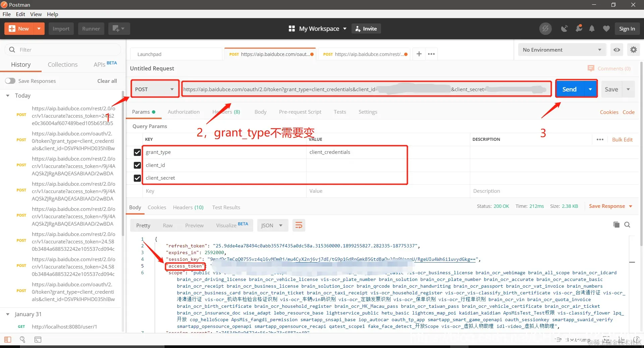644x348 pixels.
Task: Open Postman console icon in status bar
Action: (38, 340)
